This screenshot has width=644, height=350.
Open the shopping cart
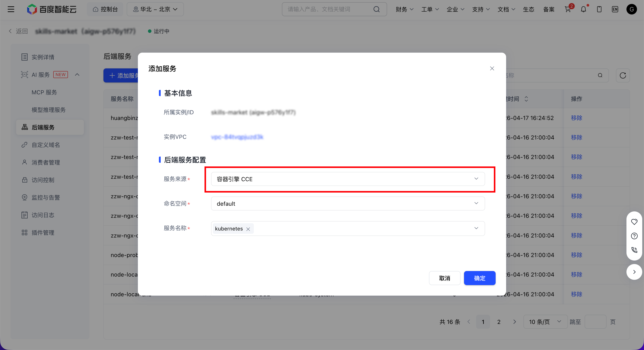568,9
